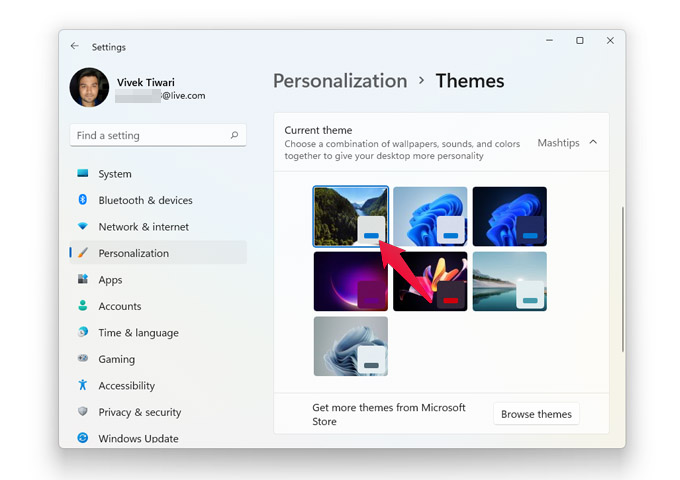Click the Apps icon in sidebar
Screen dimensions: 680x480
coord(82,279)
